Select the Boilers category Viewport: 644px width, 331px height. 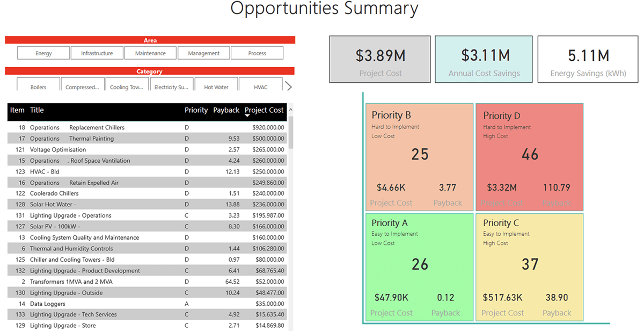click(38, 87)
